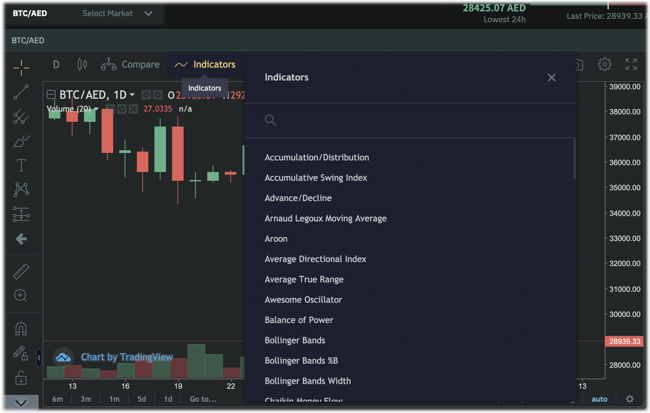650x413 pixels.
Task: Open BTC/AED, 1D symbol dropdown arrow
Action: (132, 95)
